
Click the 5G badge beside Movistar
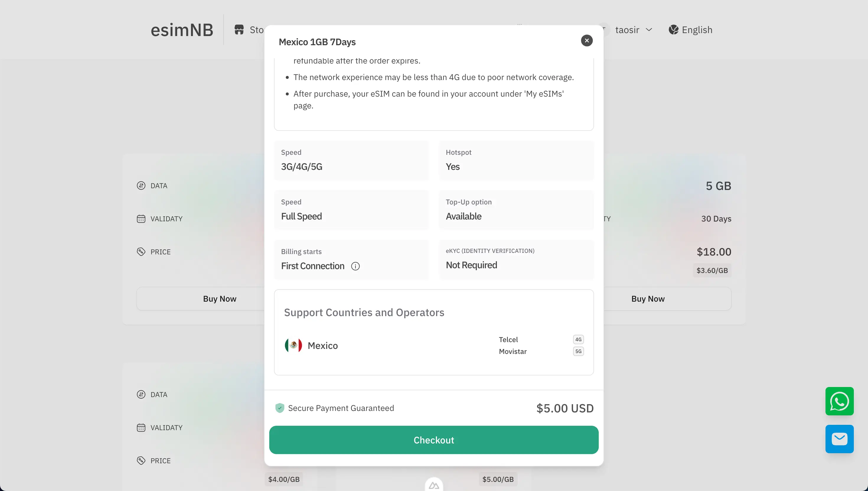(x=578, y=351)
